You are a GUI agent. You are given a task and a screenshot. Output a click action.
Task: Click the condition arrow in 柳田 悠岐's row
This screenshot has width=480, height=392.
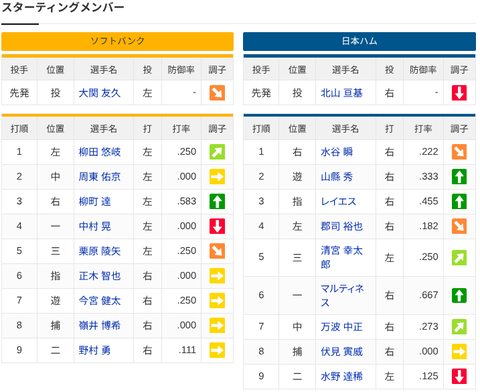point(217,152)
